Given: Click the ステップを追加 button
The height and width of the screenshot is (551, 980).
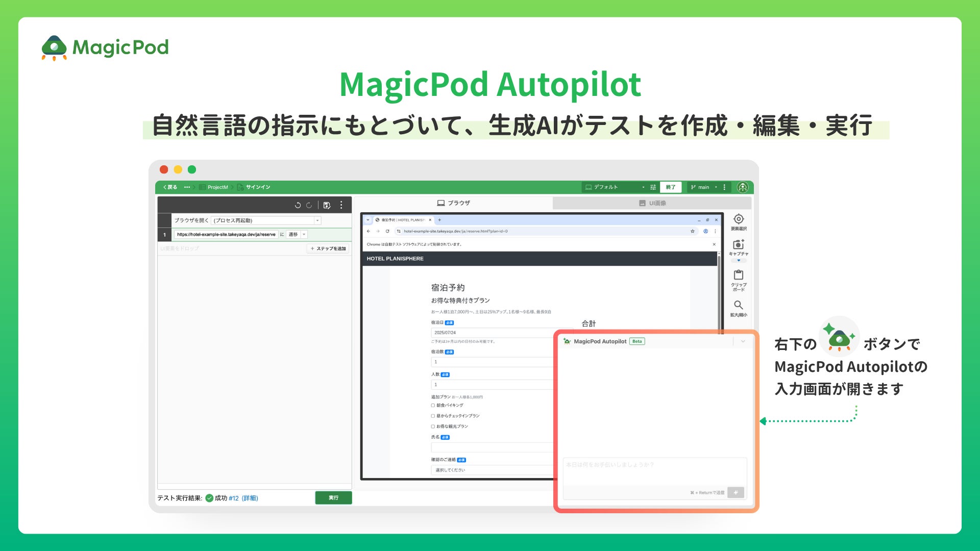Looking at the screenshot, I should click(x=328, y=248).
